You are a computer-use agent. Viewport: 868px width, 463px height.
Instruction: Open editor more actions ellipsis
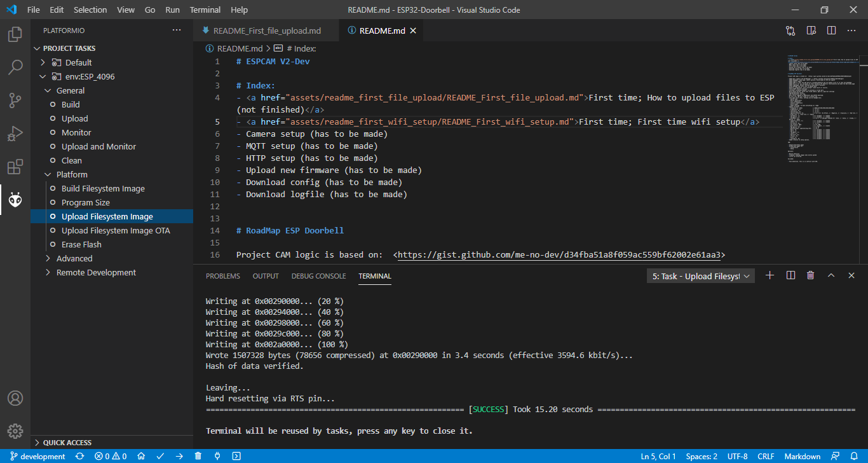click(x=851, y=30)
